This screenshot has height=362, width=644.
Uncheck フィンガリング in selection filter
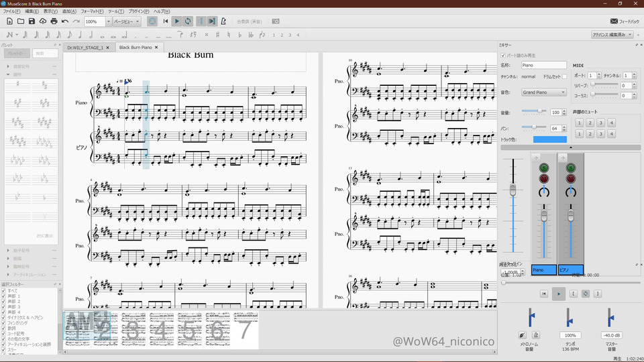[x=4, y=323]
